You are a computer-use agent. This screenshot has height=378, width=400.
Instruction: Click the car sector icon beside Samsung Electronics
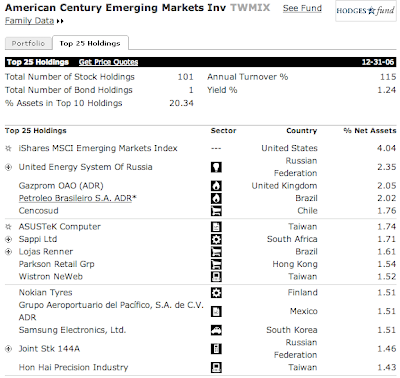point(216,330)
